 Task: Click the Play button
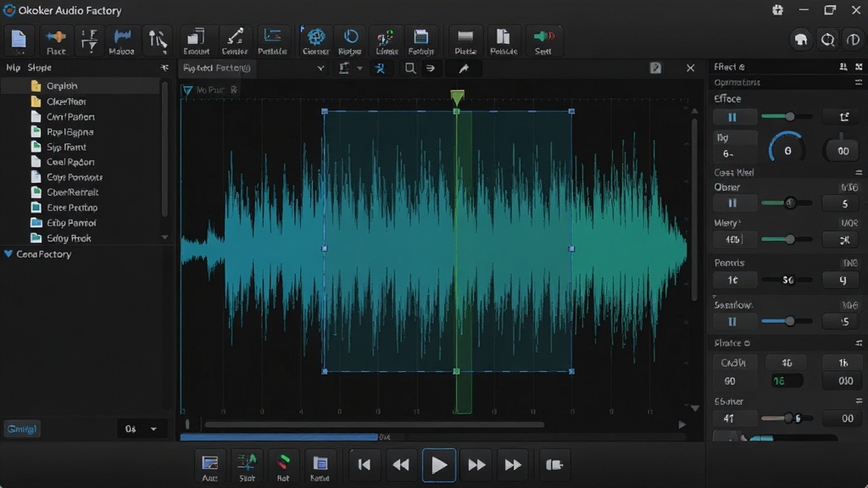point(439,465)
